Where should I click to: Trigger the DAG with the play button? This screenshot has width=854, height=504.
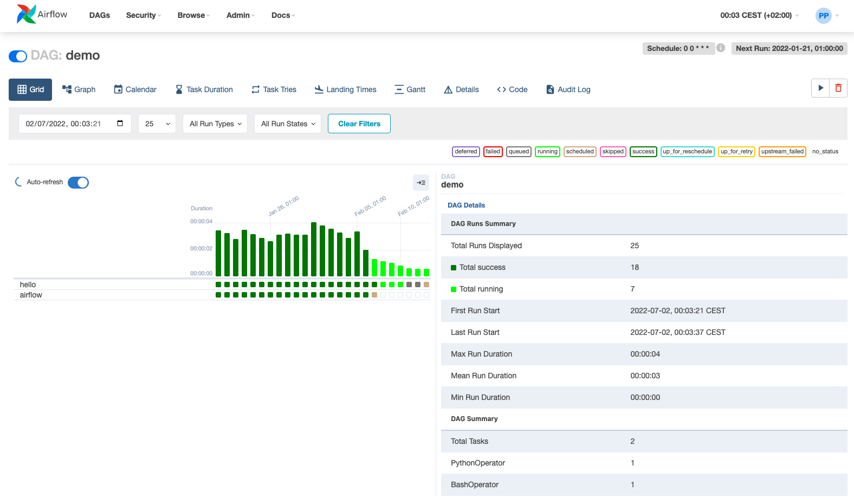click(x=820, y=88)
